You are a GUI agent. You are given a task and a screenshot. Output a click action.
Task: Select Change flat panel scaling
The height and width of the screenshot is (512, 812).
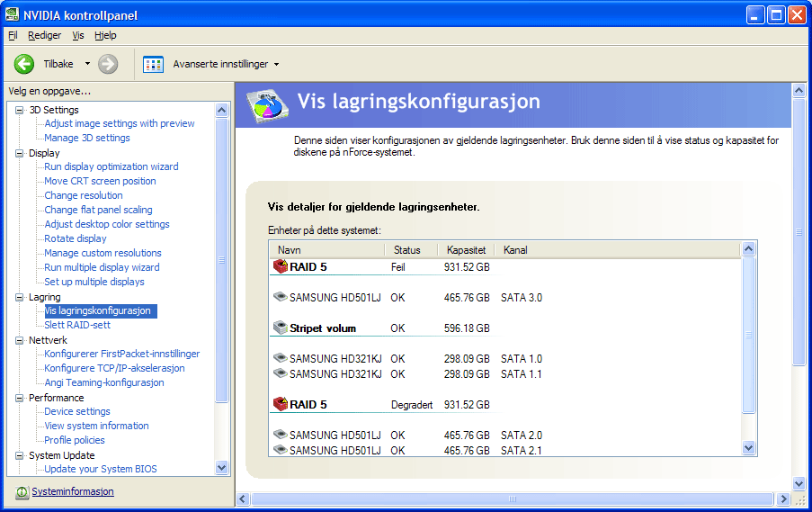coord(98,210)
